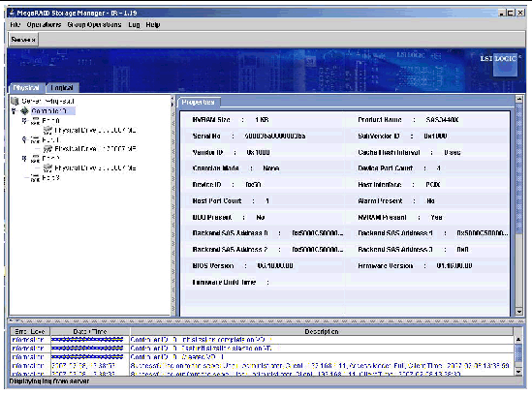The image size is (532, 395).
Task: Click the NVRAM Present value Yes
Action: point(436,217)
